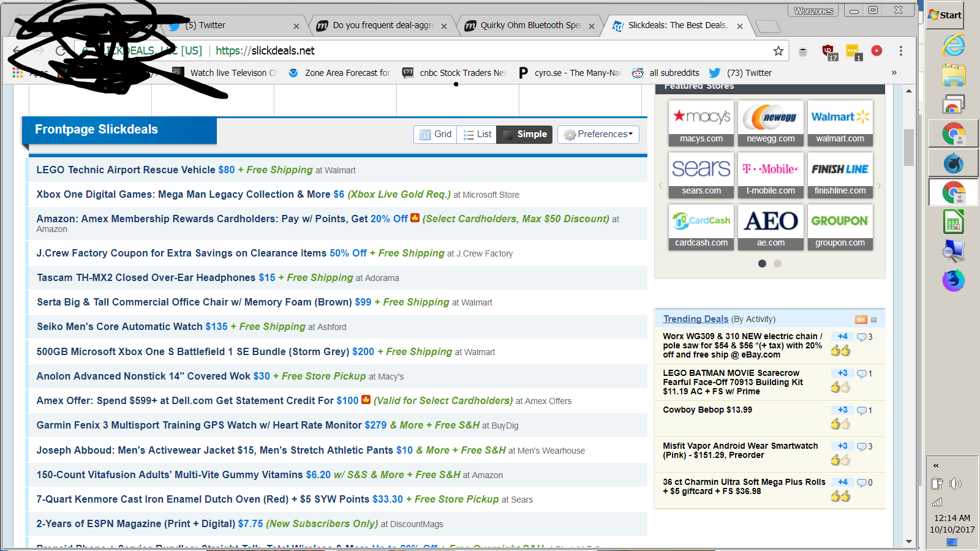Launch Internet Explorer from the taskbar
Image resolution: width=980 pixels, height=551 pixels.
pyautogui.click(x=953, y=45)
